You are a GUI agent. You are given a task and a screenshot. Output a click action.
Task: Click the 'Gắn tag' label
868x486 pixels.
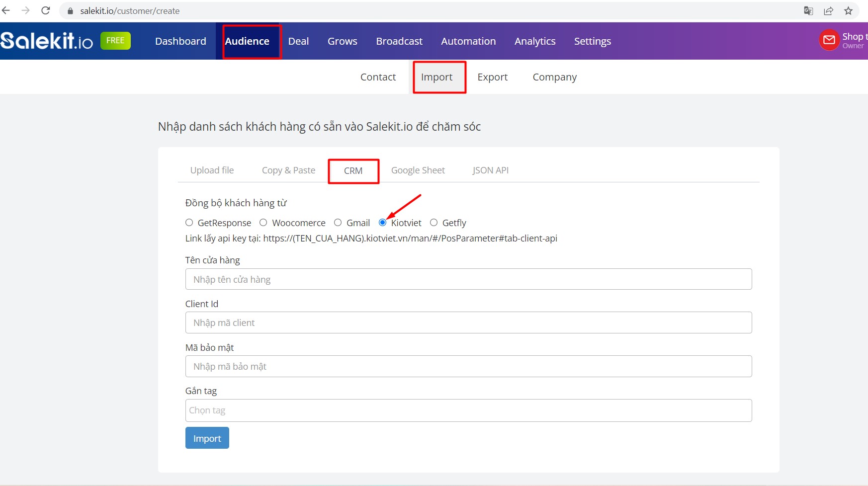point(201,391)
